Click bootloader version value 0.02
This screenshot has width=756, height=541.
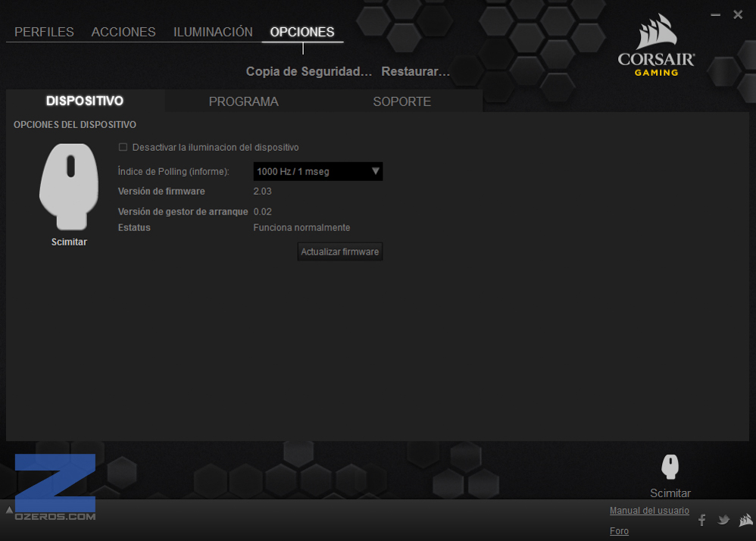tap(262, 211)
